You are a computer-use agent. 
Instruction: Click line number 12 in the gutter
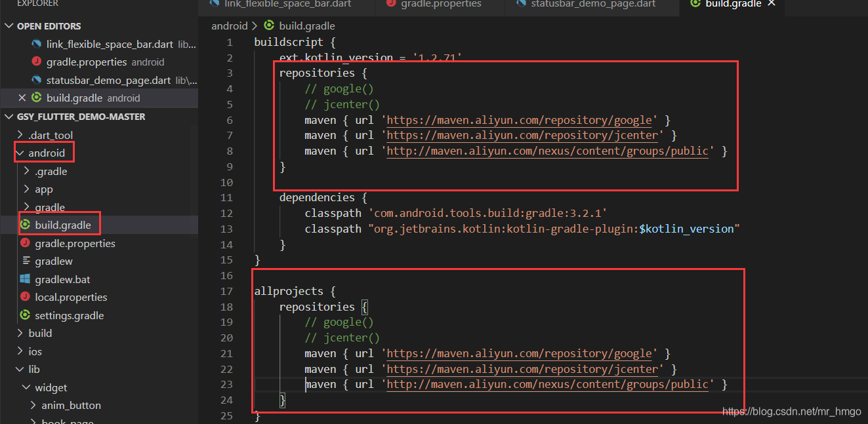point(227,212)
